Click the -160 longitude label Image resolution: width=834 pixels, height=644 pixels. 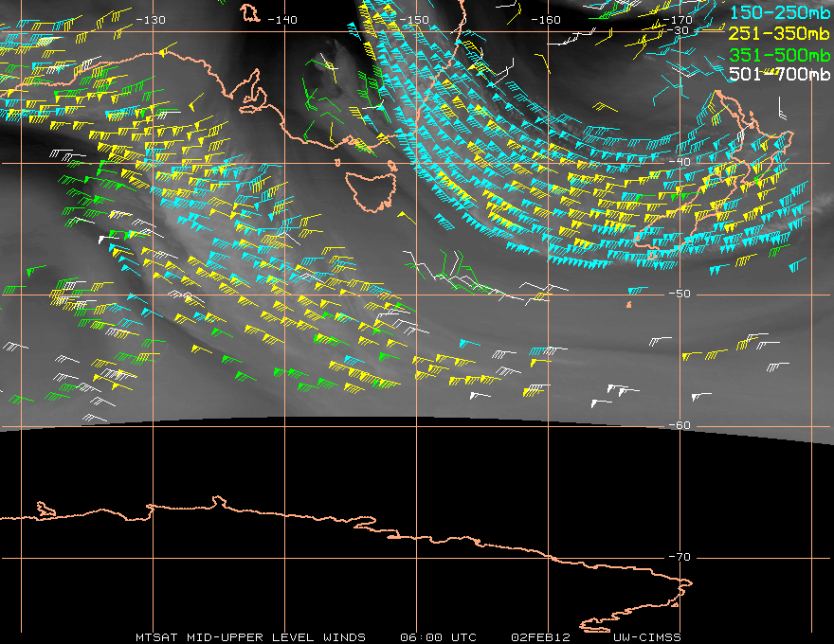point(546,20)
